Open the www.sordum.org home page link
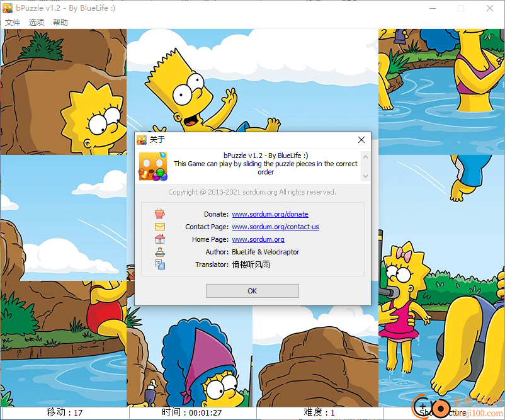Viewport: 505px width, 420px height. (x=258, y=239)
